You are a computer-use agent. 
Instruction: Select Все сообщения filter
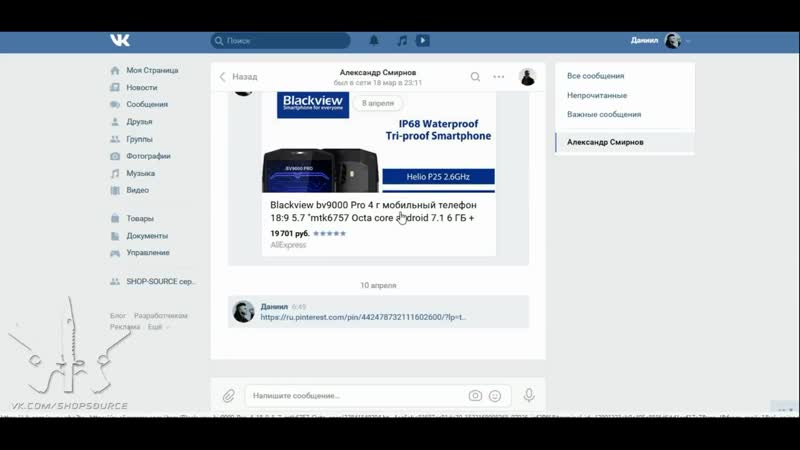(x=595, y=76)
